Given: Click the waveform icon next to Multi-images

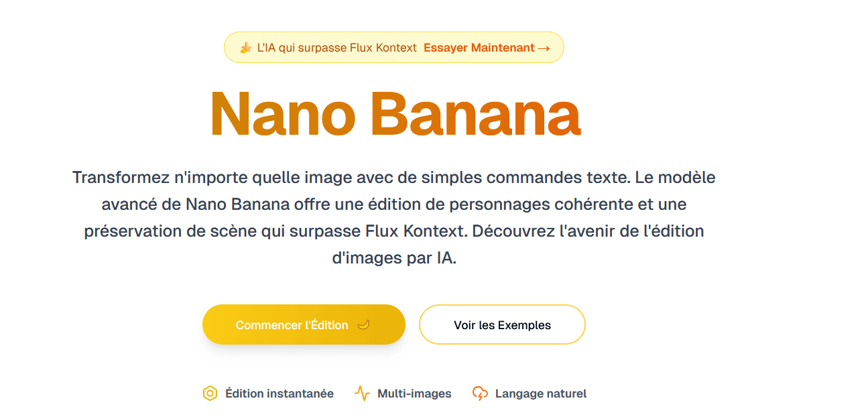Looking at the screenshot, I should pos(362,393).
